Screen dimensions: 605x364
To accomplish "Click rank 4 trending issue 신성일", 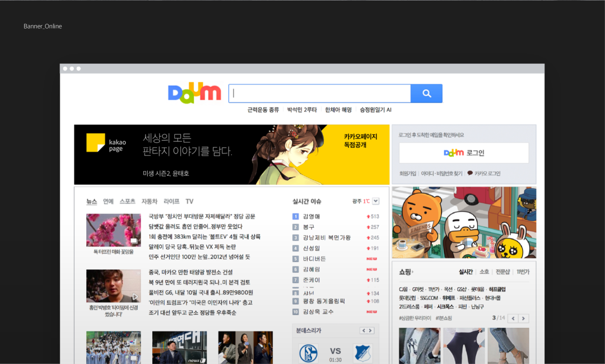I will click(311, 248).
